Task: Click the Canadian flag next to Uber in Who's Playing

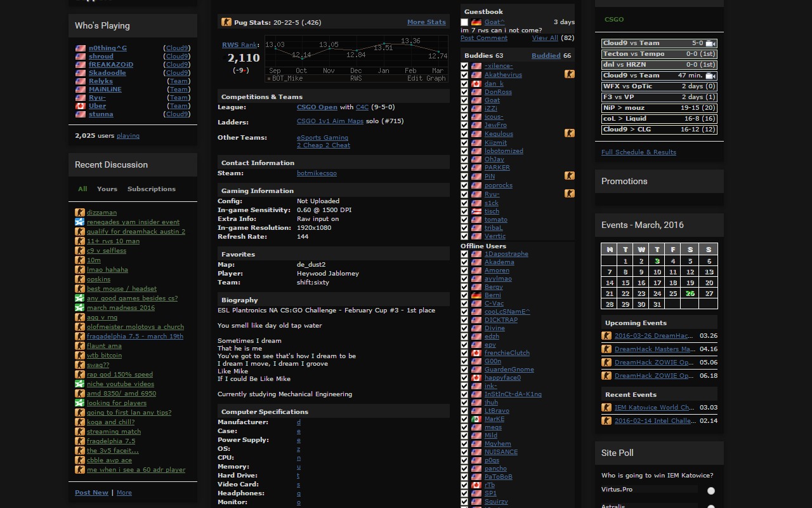Action: pyautogui.click(x=81, y=106)
